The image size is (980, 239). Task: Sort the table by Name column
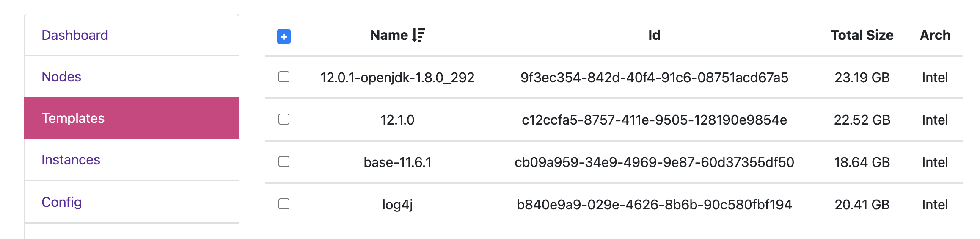[389, 35]
